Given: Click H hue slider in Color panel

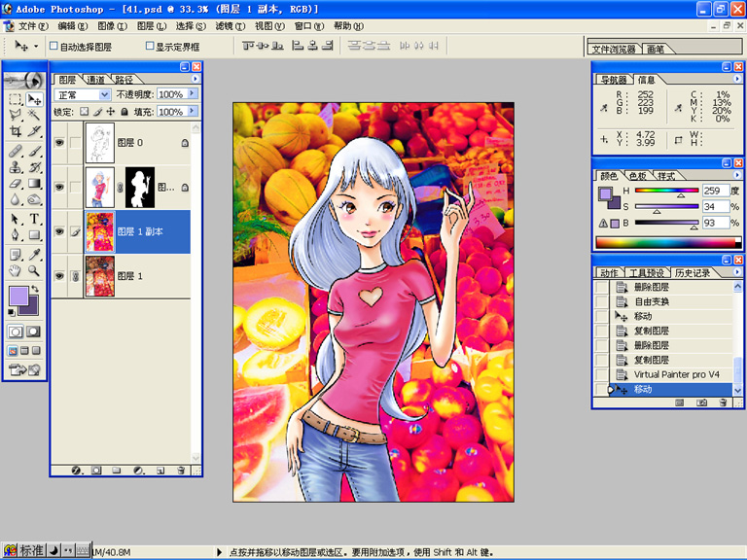Looking at the screenshot, I should point(666,191).
